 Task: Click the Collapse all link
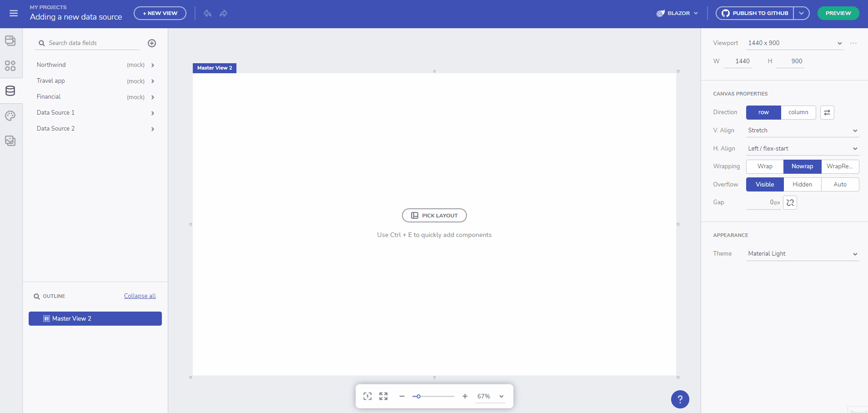point(140,296)
